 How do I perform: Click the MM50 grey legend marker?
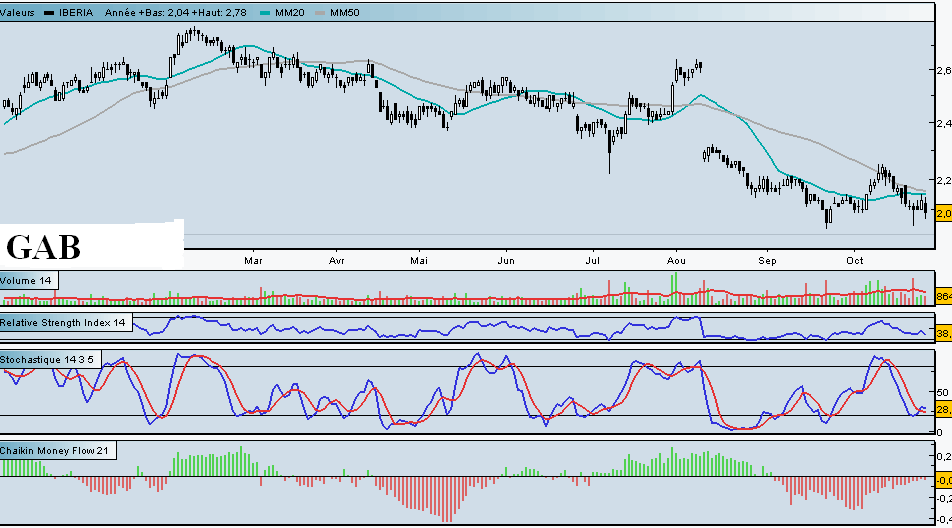pos(320,13)
